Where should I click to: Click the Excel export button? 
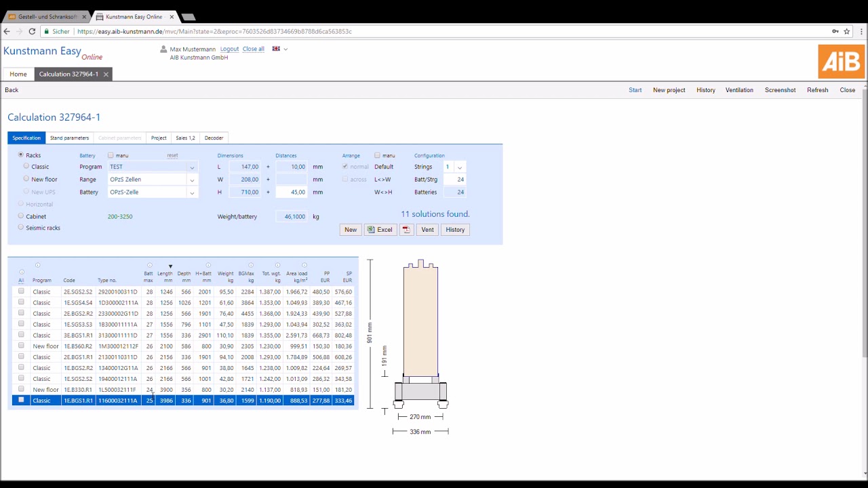tap(380, 230)
